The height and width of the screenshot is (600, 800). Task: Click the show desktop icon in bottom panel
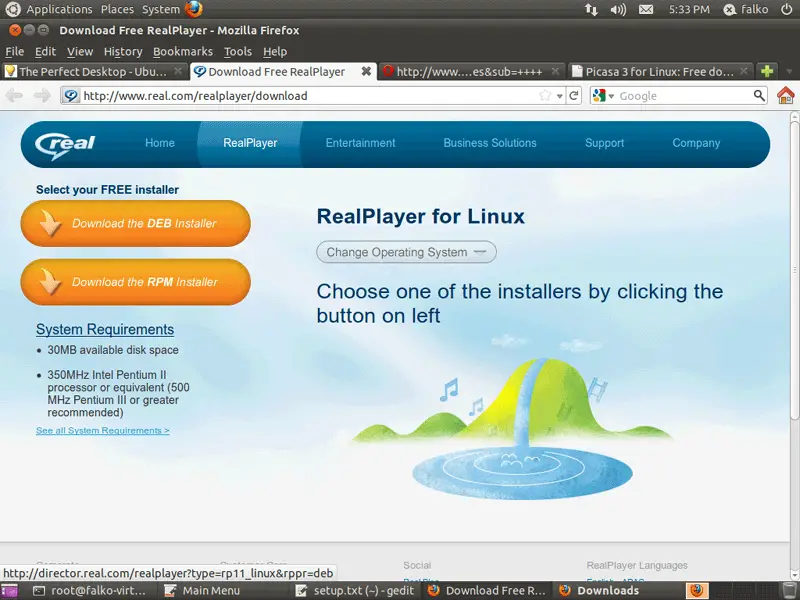click(9, 591)
